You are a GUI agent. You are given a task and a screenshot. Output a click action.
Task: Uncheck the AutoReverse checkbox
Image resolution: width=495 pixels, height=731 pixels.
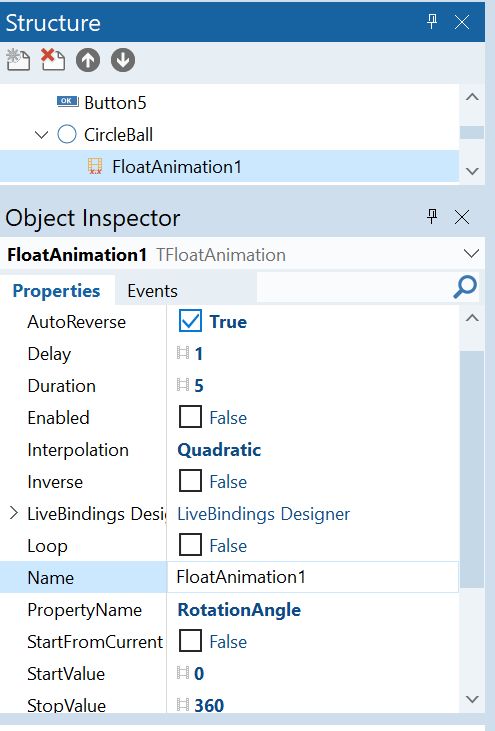click(x=190, y=321)
